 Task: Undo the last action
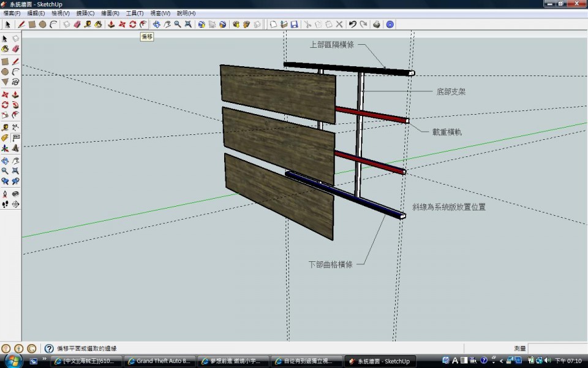(x=352, y=25)
